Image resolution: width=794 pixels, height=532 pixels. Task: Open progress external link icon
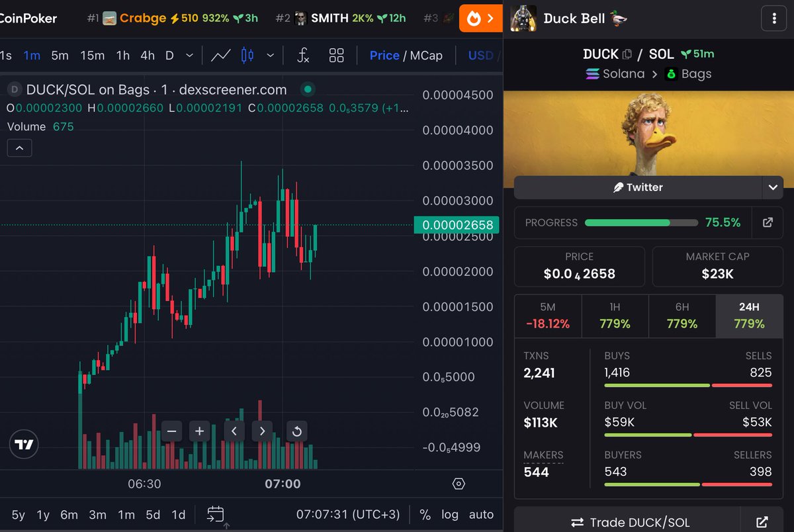tap(768, 222)
